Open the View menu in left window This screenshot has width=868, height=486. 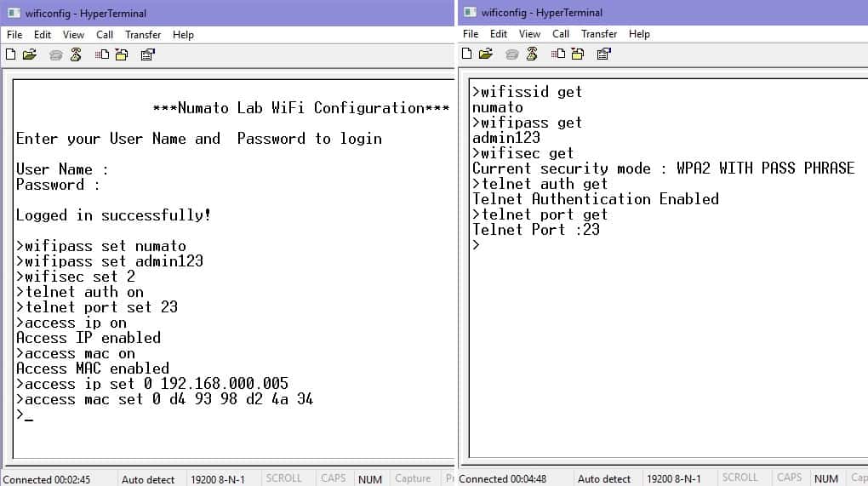click(74, 35)
